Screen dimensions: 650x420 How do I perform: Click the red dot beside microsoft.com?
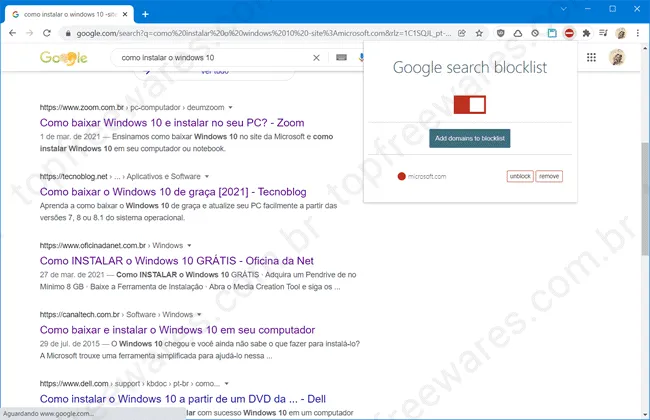(x=401, y=176)
